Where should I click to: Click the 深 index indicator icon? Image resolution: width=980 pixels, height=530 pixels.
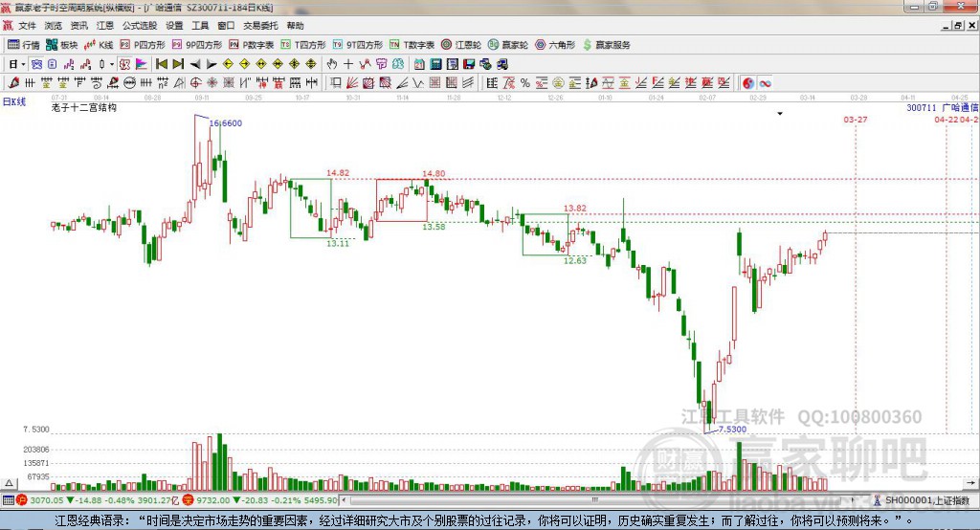tap(189, 500)
